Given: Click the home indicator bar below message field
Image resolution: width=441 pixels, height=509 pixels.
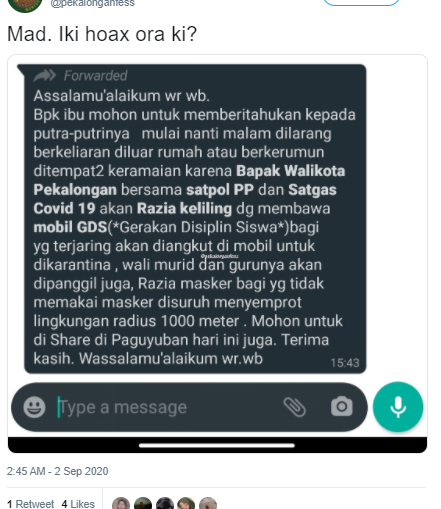Looking at the screenshot, I should point(217,445).
